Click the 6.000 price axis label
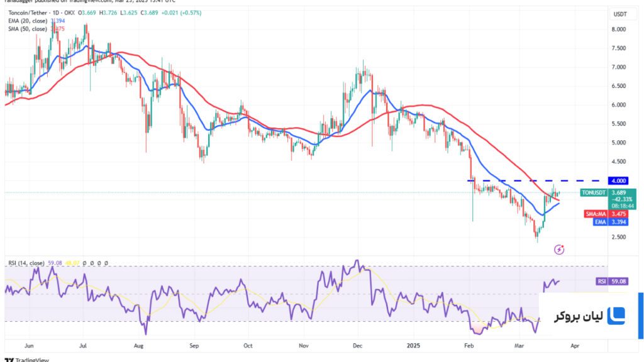The image size is (644, 362). point(619,105)
